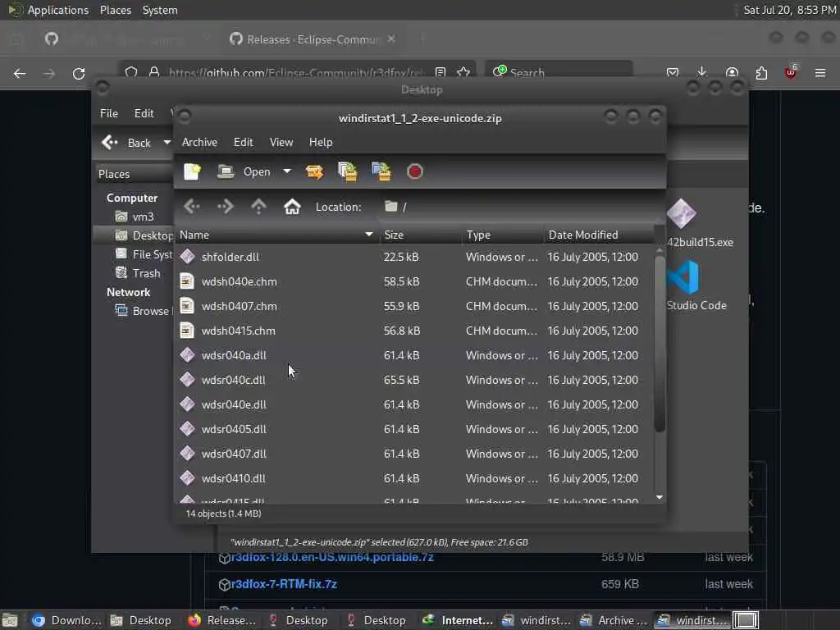Switch to Internet taskbar window button
Viewport: 840px width, 630px height.
click(x=458, y=620)
